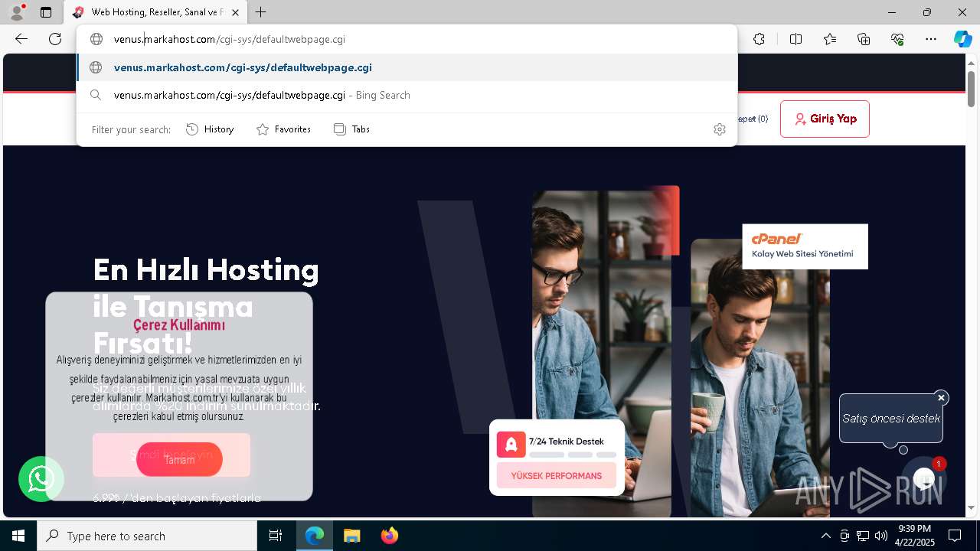Open browser Extensions icon
The height and width of the screenshot is (551, 980).
click(759, 39)
